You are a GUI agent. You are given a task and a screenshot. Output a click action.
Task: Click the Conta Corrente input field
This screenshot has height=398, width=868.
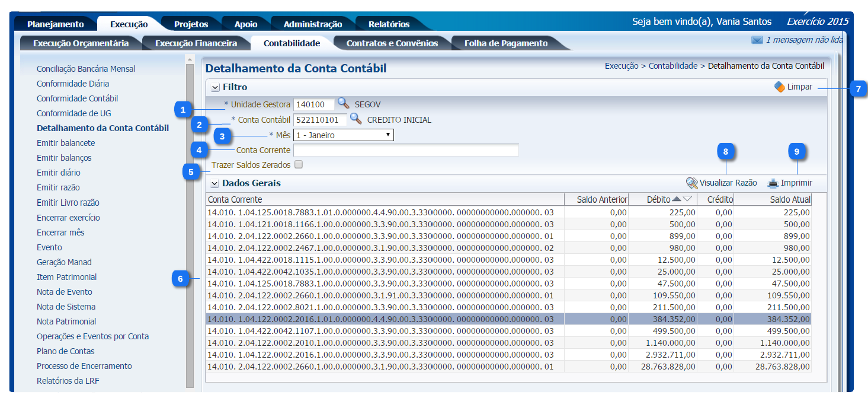406,150
